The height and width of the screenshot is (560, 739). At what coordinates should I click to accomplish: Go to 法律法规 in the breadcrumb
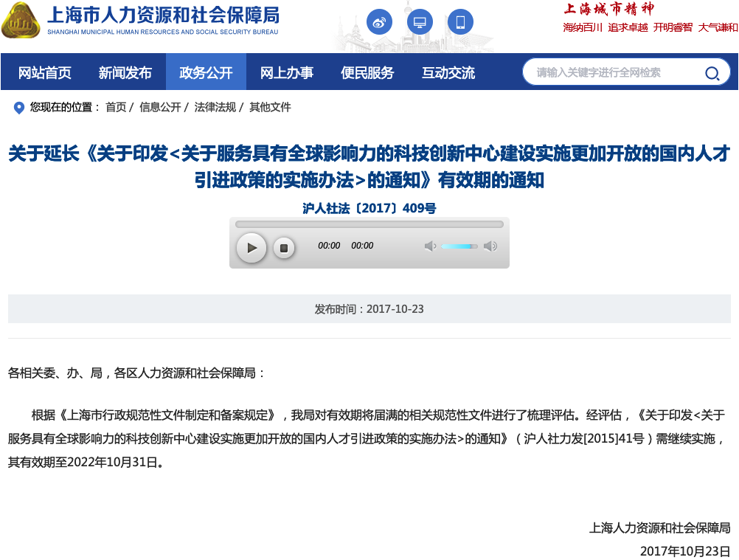[x=215, y=107]
